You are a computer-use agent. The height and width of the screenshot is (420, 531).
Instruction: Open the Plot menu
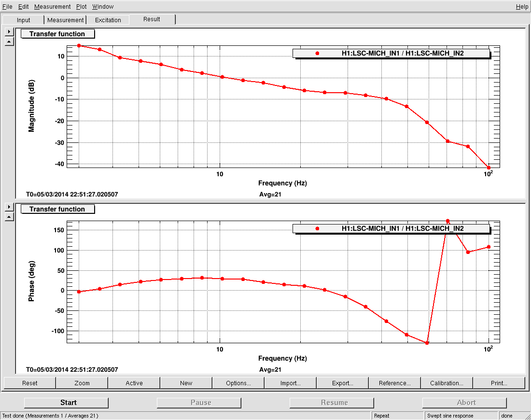(x=81, y=6)
